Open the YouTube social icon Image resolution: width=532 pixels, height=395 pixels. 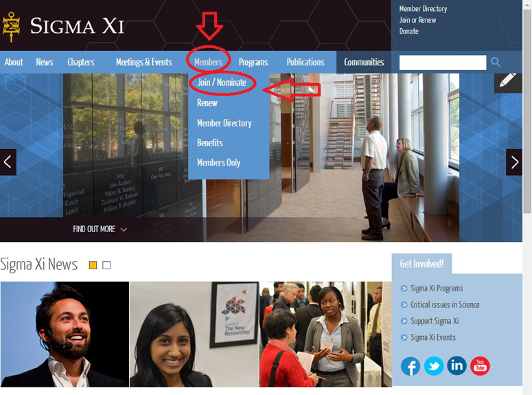point(480,365)
